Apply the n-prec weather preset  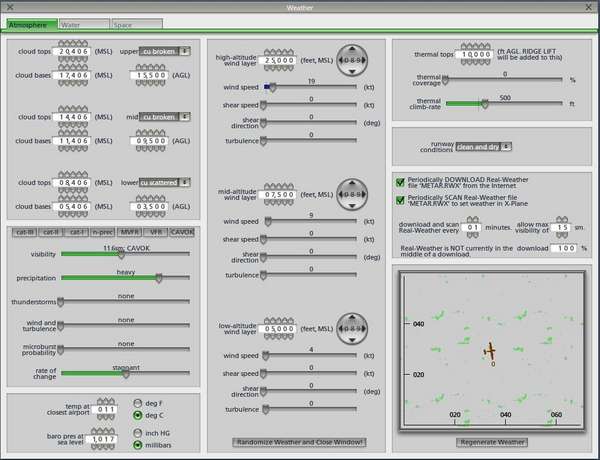[x=103, y=232]
